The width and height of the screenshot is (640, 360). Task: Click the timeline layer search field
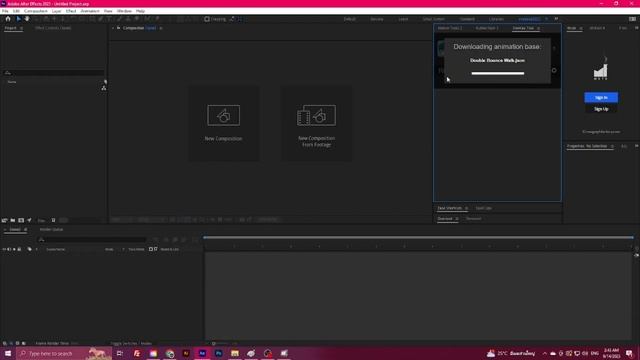pyautogui.click(x=92, y=240)
